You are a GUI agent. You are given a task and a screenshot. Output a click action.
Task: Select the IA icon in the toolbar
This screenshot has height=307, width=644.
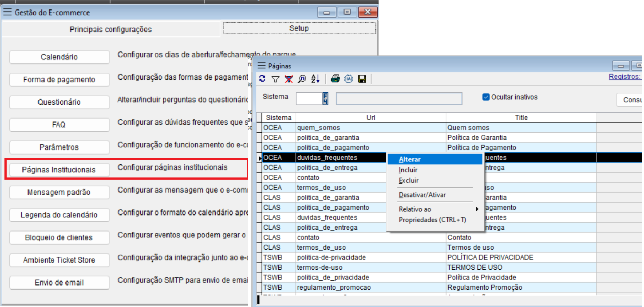[x=348, y=79]
